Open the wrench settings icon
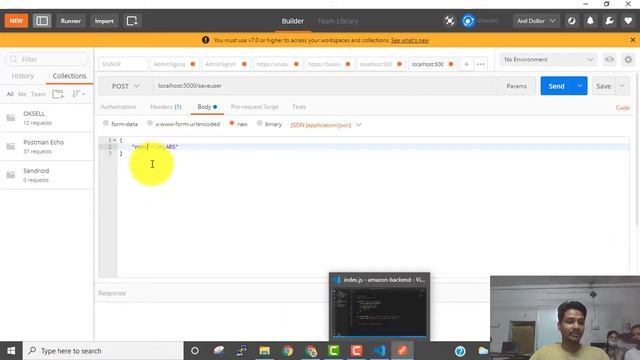The height and width of the screenshot is (360, 640). (609, 21)
